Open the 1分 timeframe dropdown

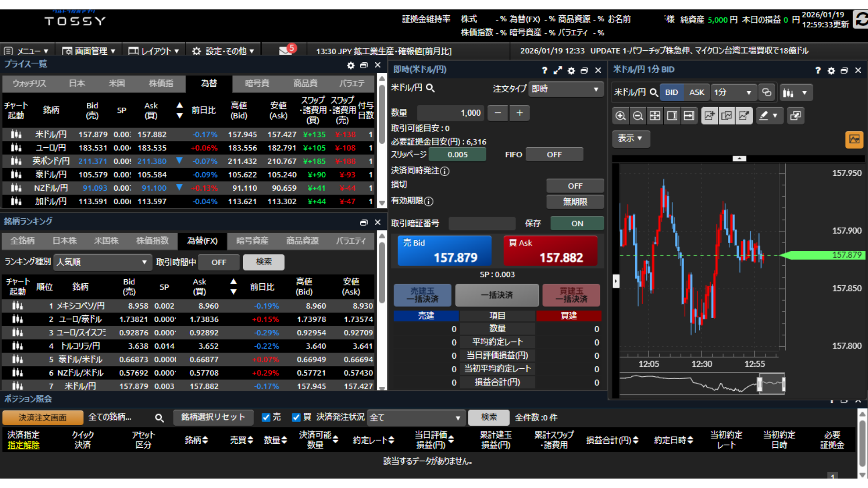click(x=732, y=93)
